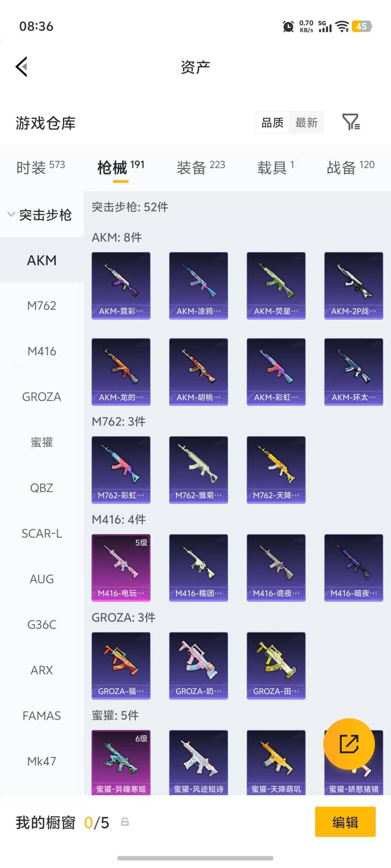
Task: Tap the yellow 编辑 button
Action: (345, 822)
